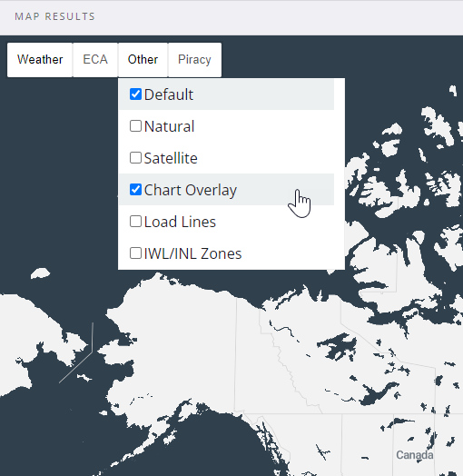Turn on the IWL/INL Zones checkbox
Image resolution: width=463 pixels, height=476 pixels.
coord(135,253)
